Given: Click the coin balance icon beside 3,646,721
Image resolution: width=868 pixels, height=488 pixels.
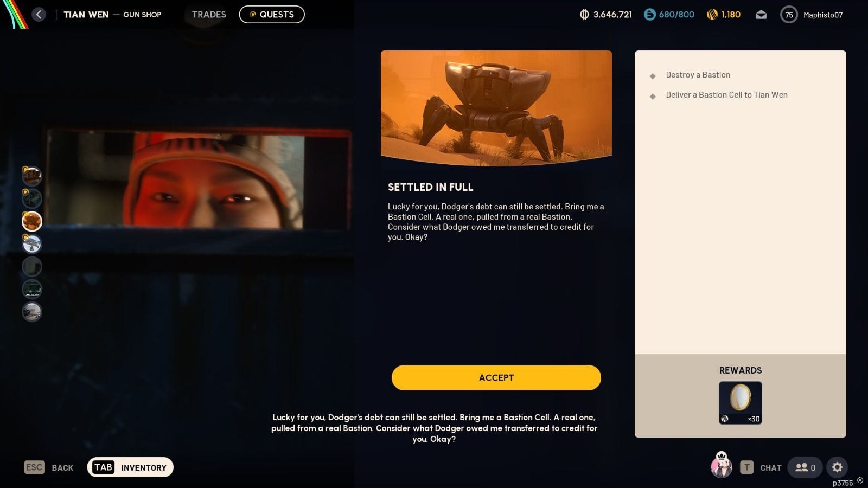Looking at the screenshot, I should pyautogui.click(x=584, y=15).
